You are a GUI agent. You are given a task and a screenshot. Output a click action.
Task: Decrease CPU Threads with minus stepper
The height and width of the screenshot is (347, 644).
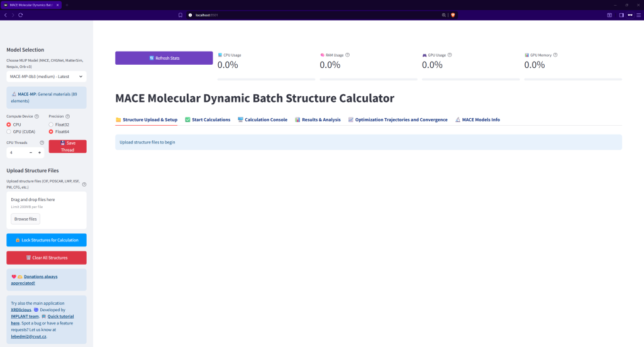point(31,153)
